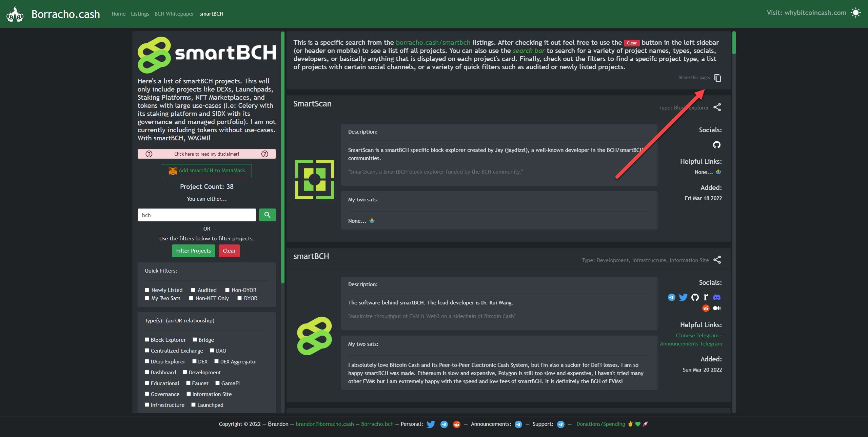Open the Listings nav item
Viewport: 868px width, 437px height.
point(140,14)
